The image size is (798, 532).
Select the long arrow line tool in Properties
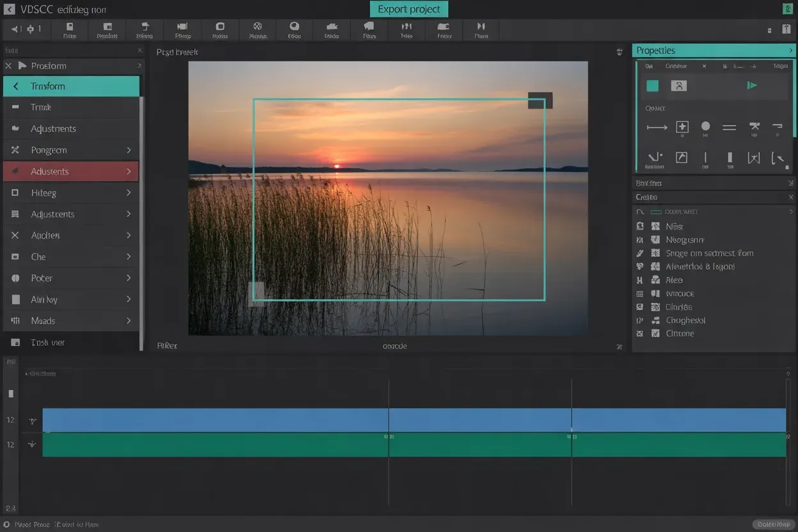657,127
